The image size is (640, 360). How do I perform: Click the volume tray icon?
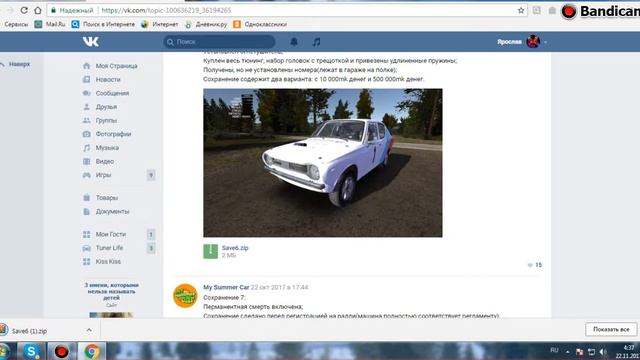click(603, 351)
